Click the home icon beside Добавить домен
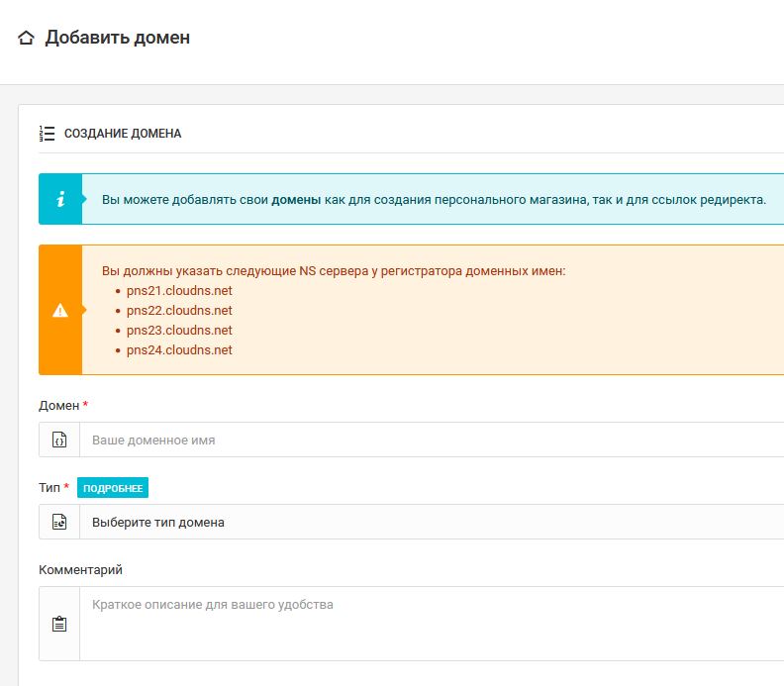 tap(27, 39)
